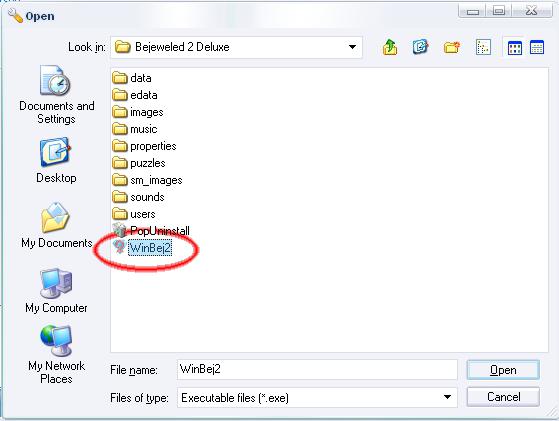
Task: Click the Cancel button
Action: [503, 397]
